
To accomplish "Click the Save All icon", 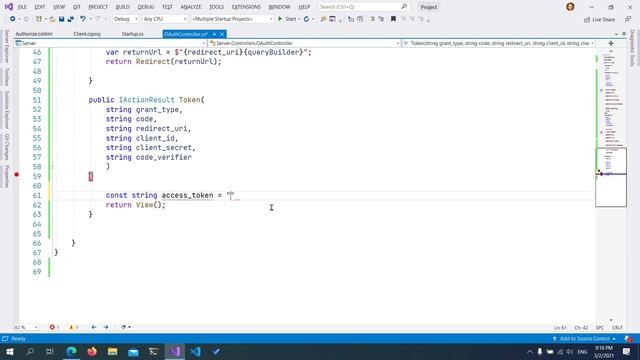I will [71, 19].
